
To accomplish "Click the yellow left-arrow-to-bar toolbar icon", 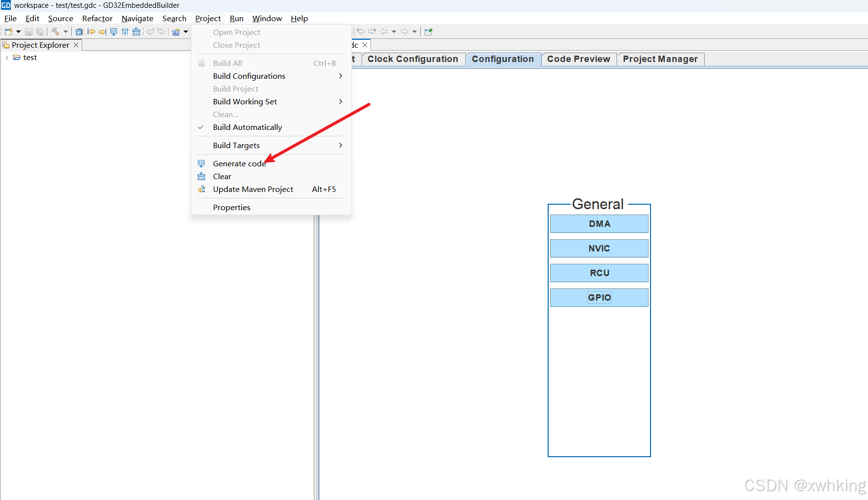I will click(91, 31).
